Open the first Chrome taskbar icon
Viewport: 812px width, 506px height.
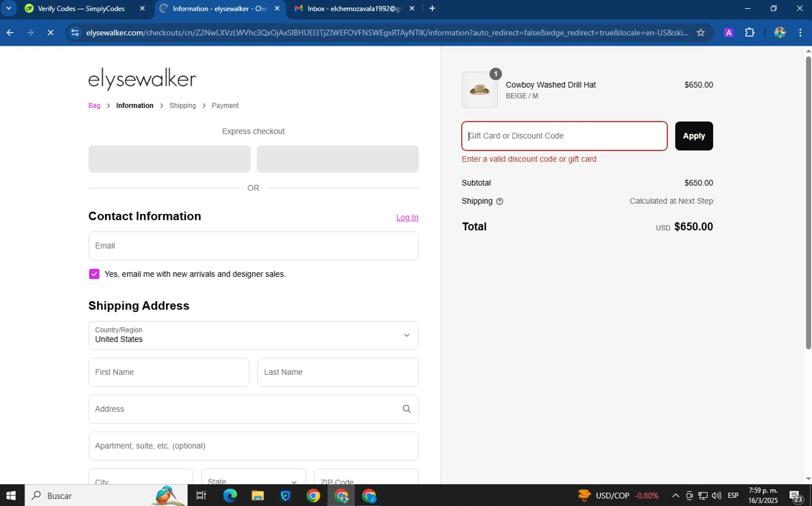(313, 496)
